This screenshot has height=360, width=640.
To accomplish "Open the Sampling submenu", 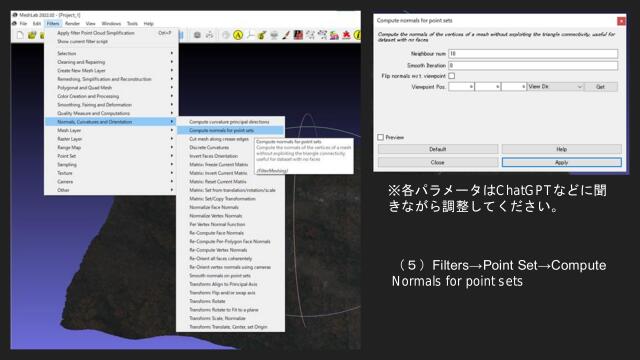I will [x=111, y=164].
